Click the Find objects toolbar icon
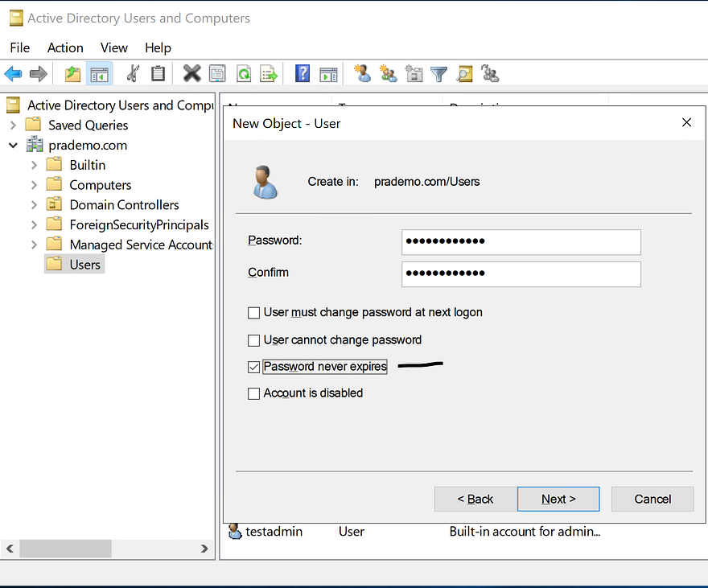The width and height of the screenshot is (708, 588). (465, 73)
